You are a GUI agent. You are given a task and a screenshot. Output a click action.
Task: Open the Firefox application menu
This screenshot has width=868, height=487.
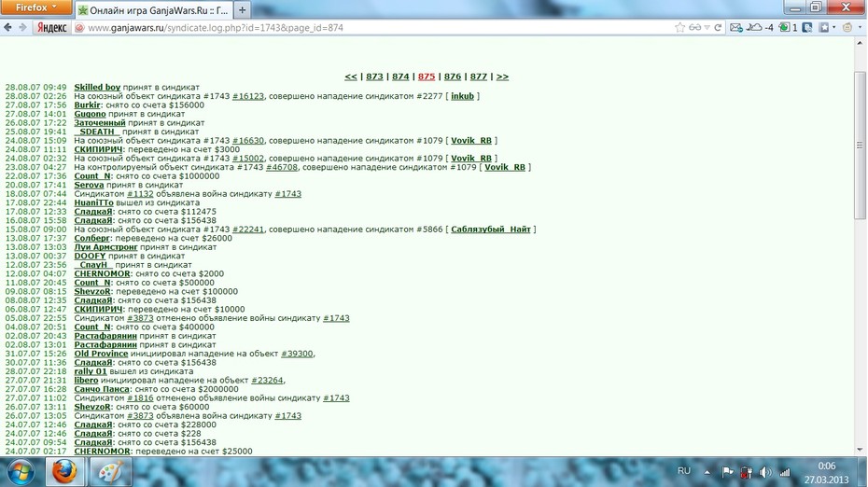(x=36, y=7)
